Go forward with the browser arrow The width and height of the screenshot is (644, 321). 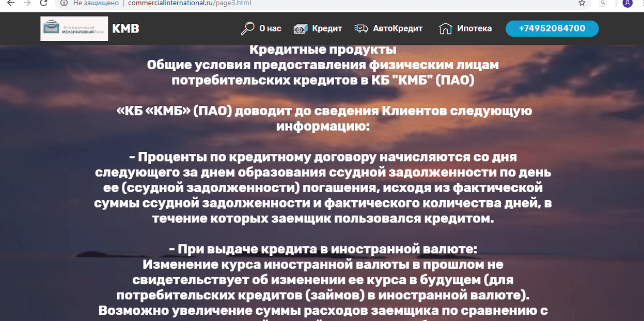[x=27, y=3]
